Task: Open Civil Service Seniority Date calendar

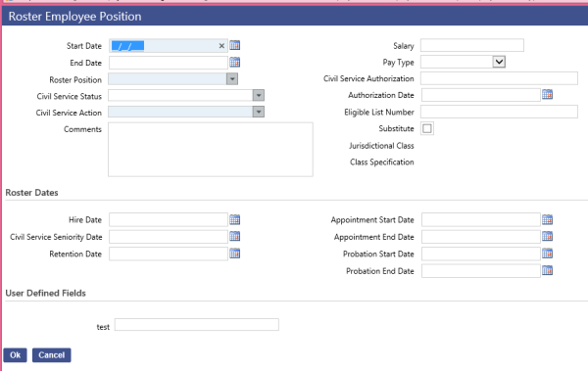Action: 235,237
